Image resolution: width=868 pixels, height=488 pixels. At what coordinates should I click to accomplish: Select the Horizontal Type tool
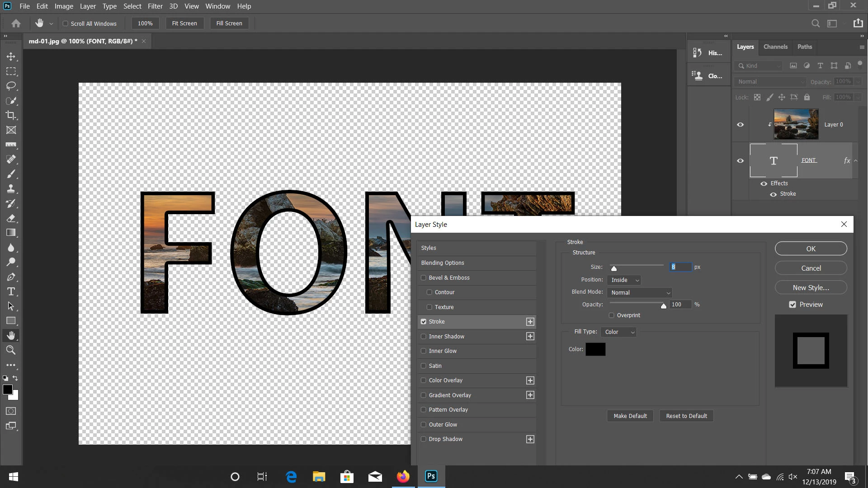[11, 291]
